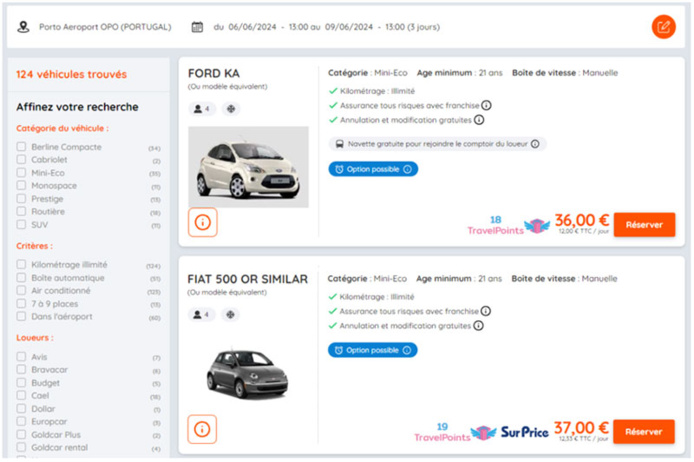Enable the Boîte automatique filter

point(21,278)
